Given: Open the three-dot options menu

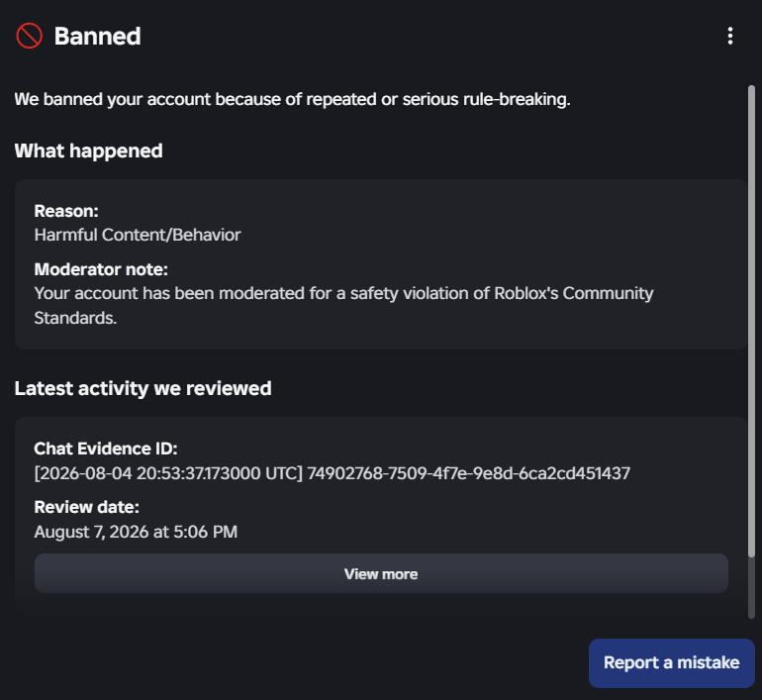Looking at the screenshot, I should click(730, 36).
